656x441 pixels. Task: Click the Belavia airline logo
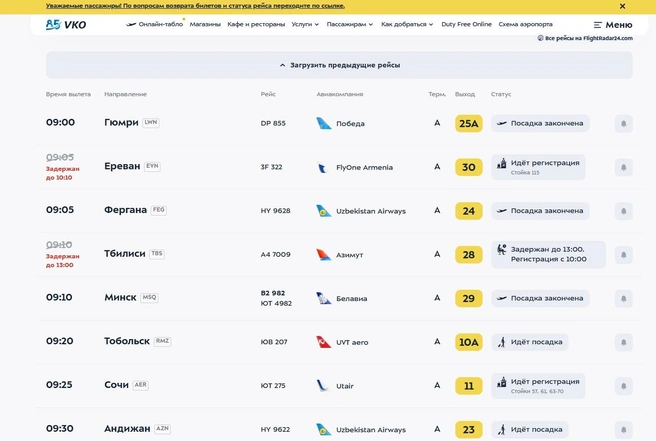click(323, 298)
